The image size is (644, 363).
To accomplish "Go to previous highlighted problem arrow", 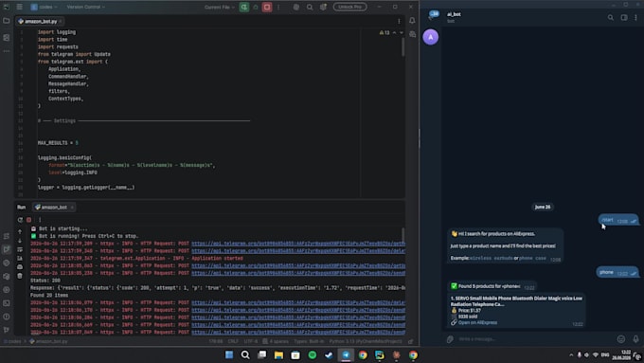I will click(394, 32).
